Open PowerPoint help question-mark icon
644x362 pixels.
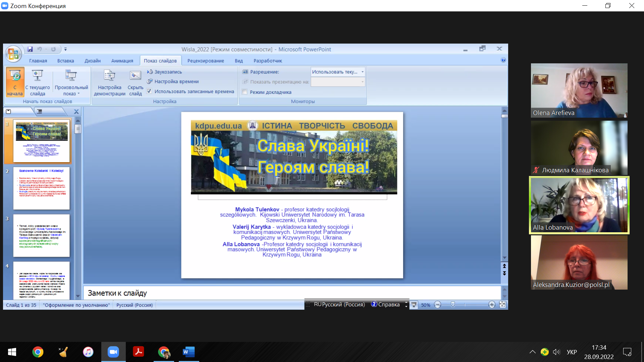[x=503, y=60]
